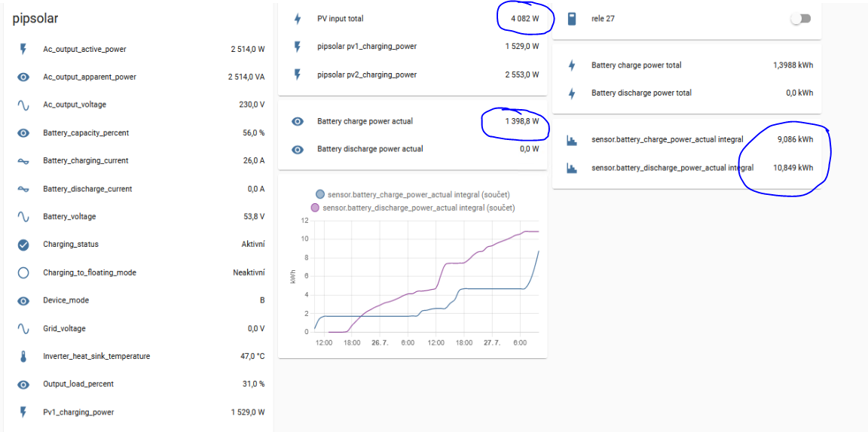Viewport: 868px width, 432px height.
Task: Open the PV input total entity row
Action: point(345,19)
